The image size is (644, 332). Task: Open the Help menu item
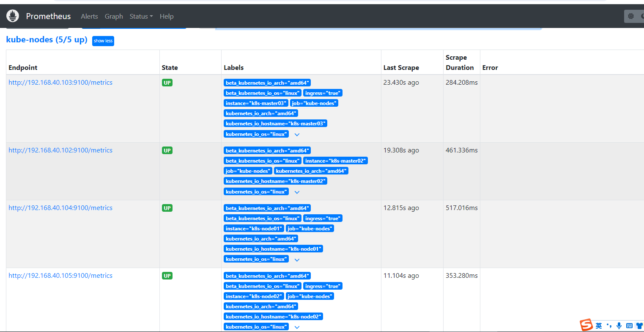[167, 16]
